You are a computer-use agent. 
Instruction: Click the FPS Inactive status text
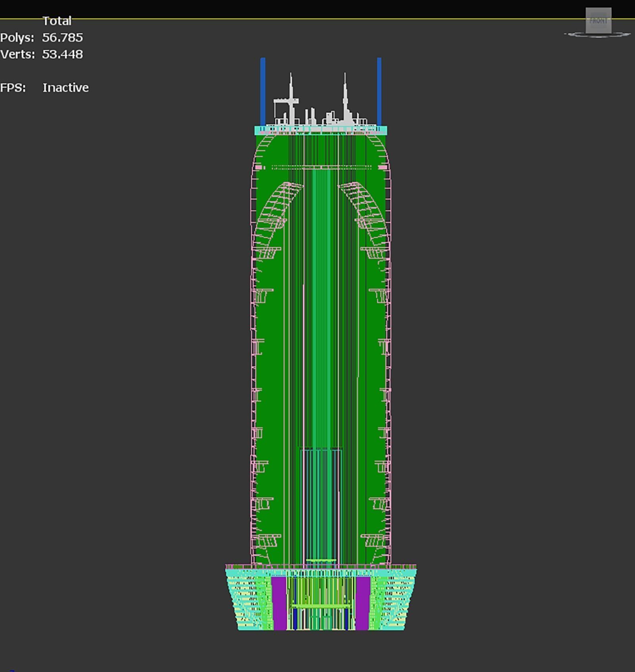65,88
